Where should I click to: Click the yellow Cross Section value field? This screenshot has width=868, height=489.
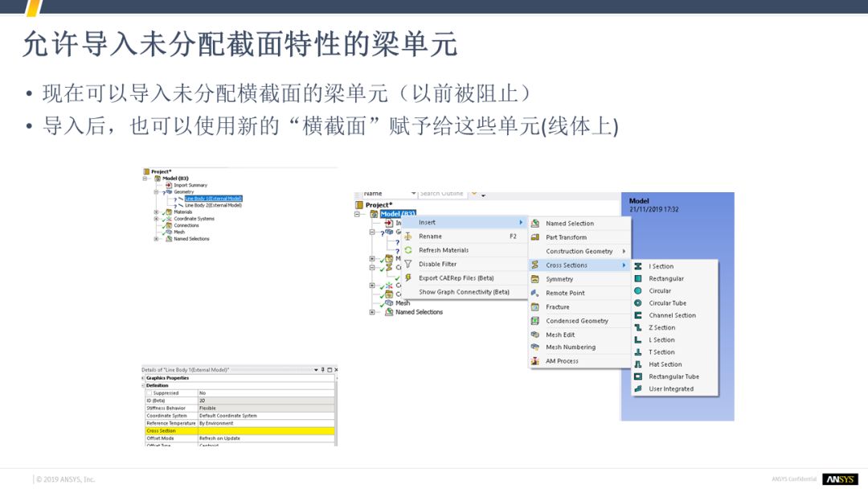265,431
